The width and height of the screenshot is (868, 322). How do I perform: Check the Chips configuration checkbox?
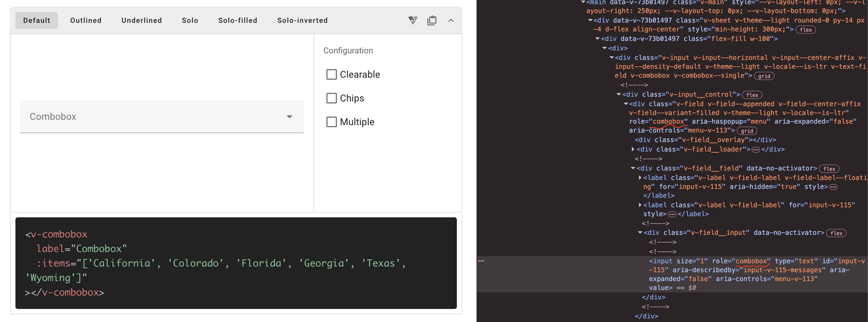332,98
